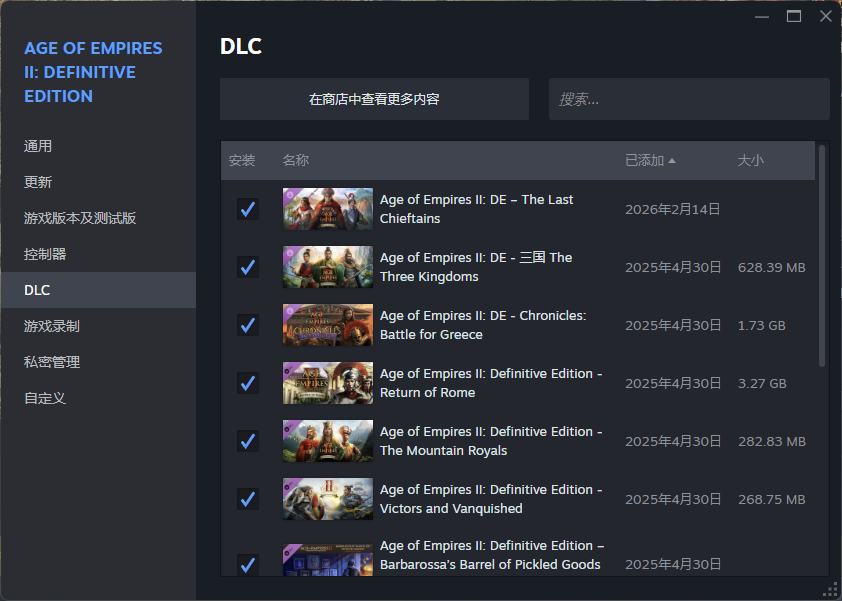
Task: Click the window resize grip icon
Action: [830, 589]
